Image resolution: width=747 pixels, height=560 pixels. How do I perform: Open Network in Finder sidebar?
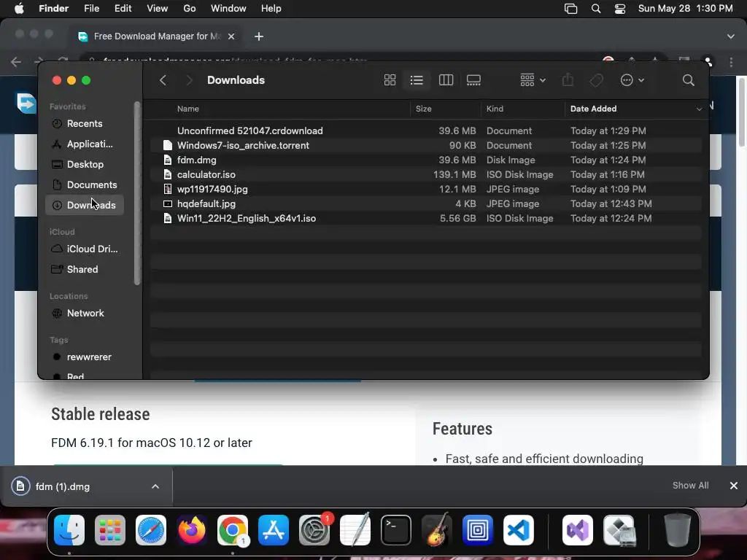[85, 314]
